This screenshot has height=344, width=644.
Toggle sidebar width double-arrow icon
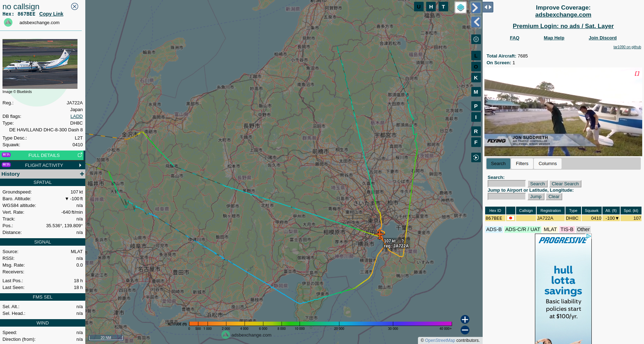pyautogui.click(x=488, y=7)
